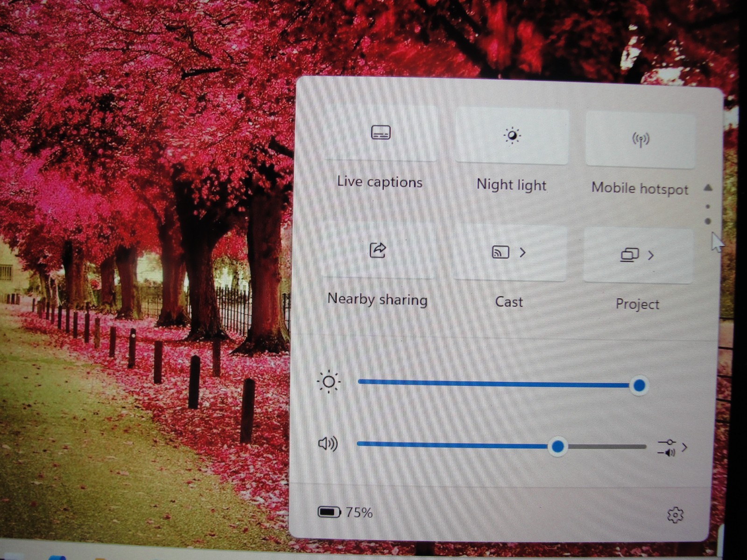Click the 75% battery percentage text

[x=359, y=513]
